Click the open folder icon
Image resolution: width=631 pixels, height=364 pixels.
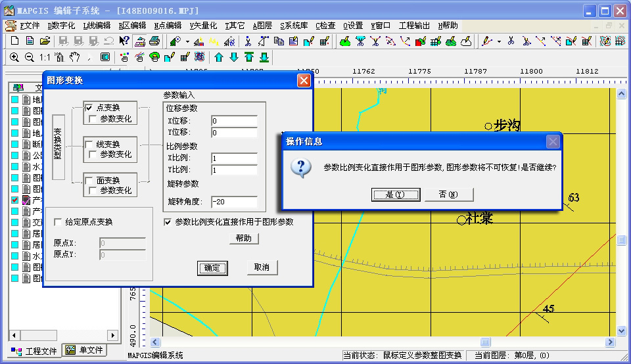coord(45,41)
